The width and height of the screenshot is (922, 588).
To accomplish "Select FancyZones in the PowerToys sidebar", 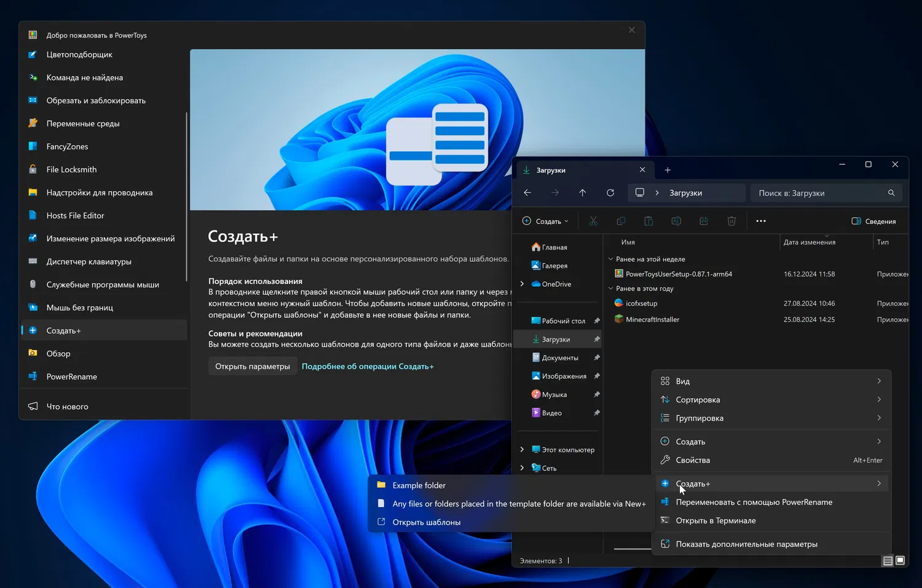I will point(103,147).
